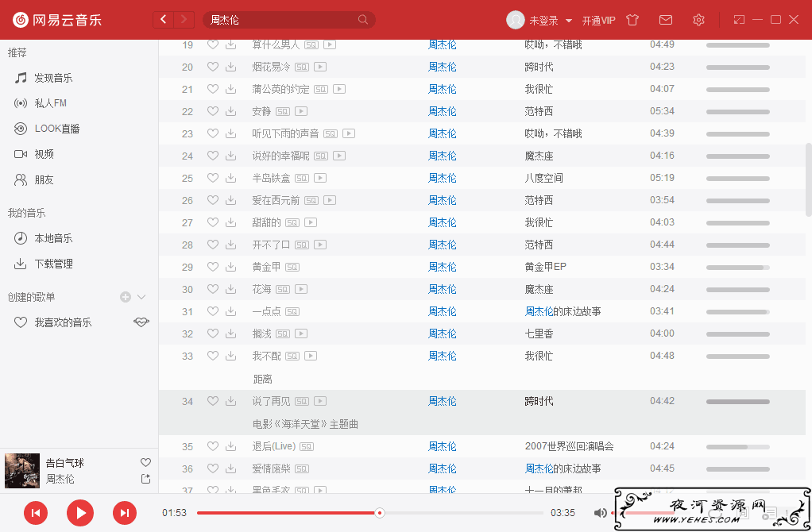Like the song 听见下雨的声音
Image resolution: width=812 pixels, height=532 pixels.
coord(213,133)
